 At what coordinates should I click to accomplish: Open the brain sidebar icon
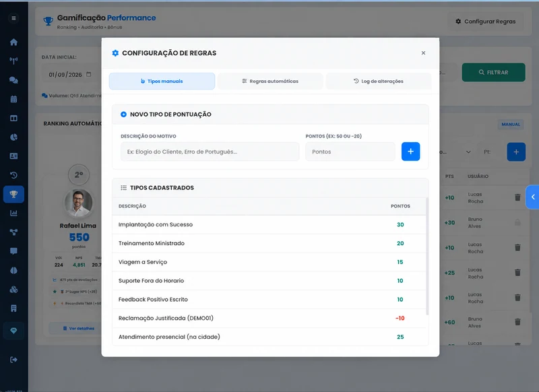tap(13, 270)
